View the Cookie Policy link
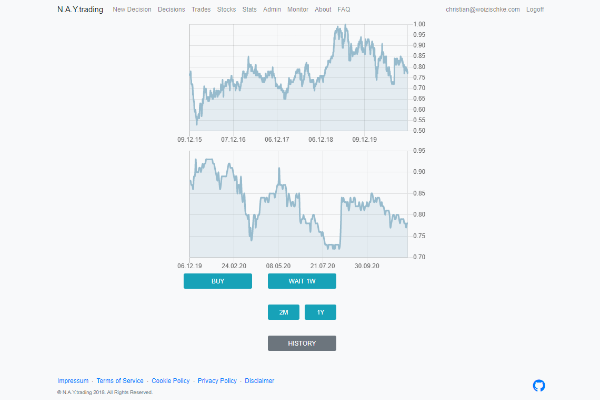Screen dimensions: 600x400 pos(170,380)
